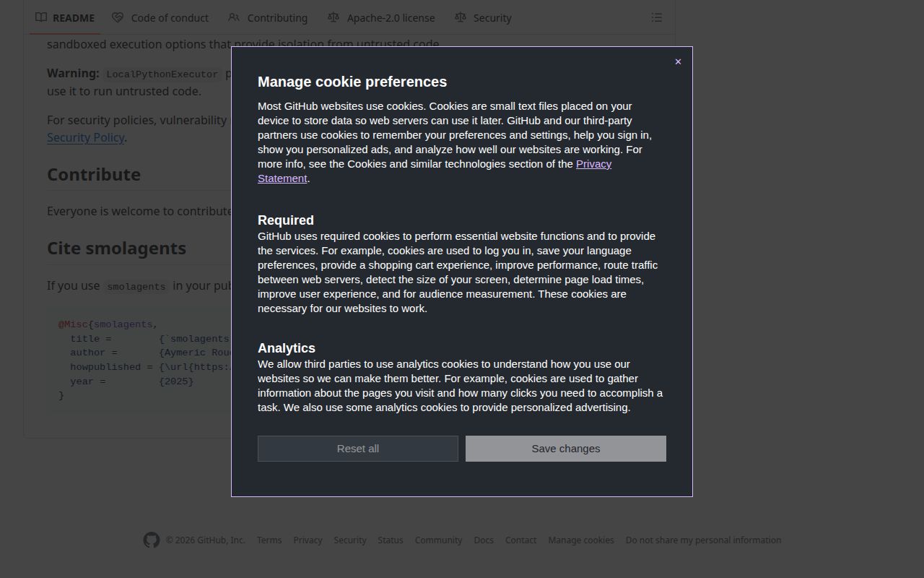Image resolution: width=924 pixels, height=578 pixels.
Task: Click the Manage cookie preferences heading
Action: click(352, 82)
